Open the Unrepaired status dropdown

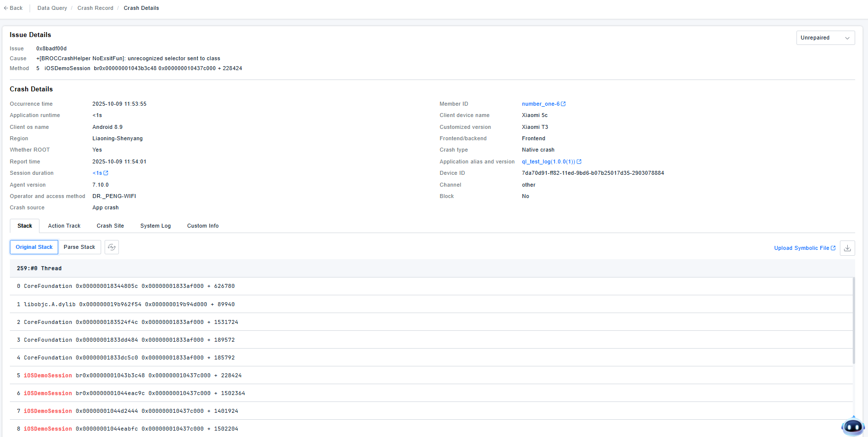(825, 38)
